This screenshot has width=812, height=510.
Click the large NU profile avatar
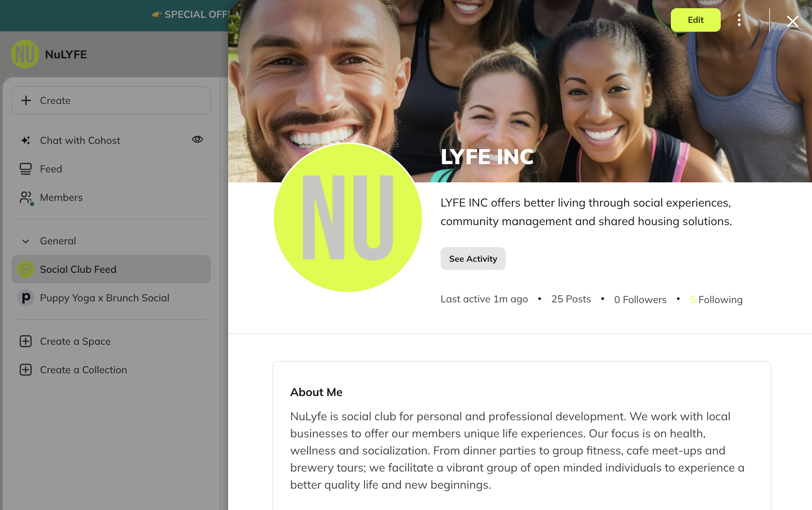tap(348, 218)
